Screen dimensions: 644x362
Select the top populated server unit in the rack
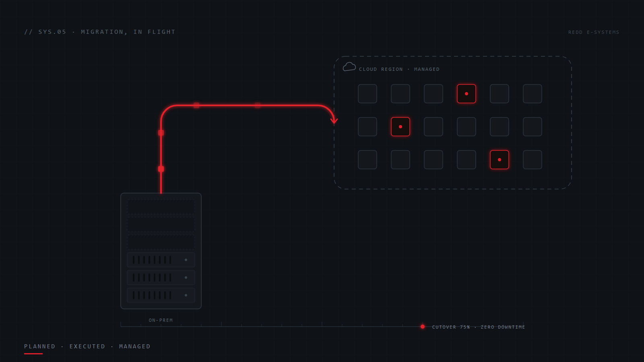tap(161, 260)
